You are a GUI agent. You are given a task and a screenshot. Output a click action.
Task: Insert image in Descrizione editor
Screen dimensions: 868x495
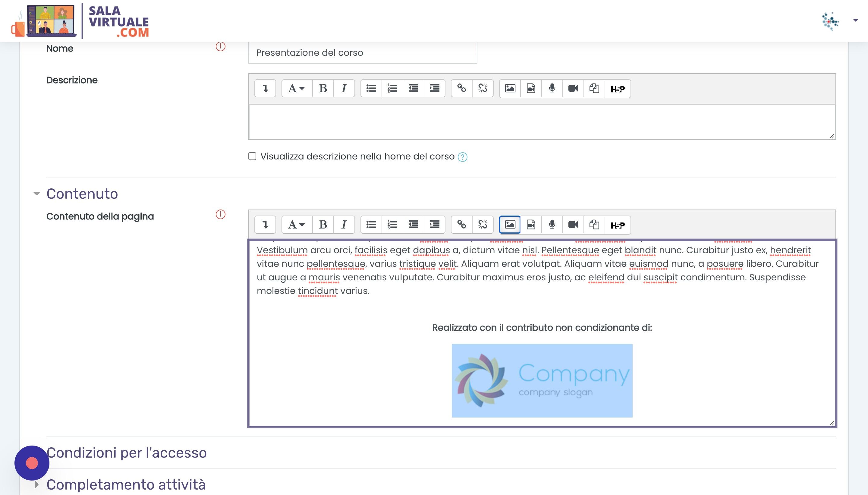pos(510,88)
